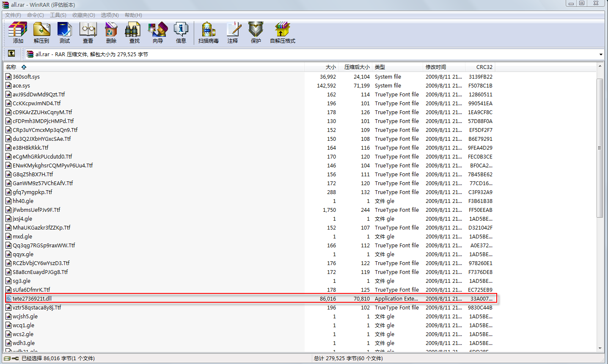
Task: Launch the 查找 (Find) binoculars tool
Action: (x=135, y=33)
